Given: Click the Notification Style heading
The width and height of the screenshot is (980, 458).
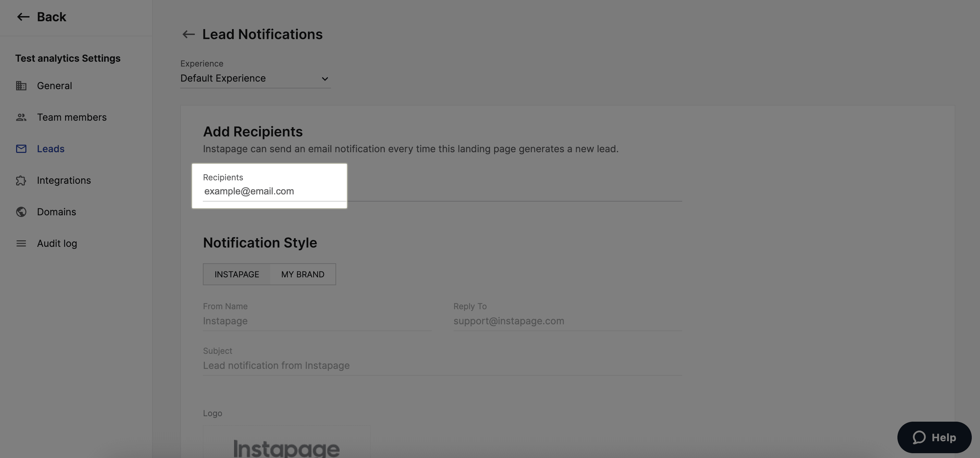Looking at the screenshot, I should pos(260,243).
